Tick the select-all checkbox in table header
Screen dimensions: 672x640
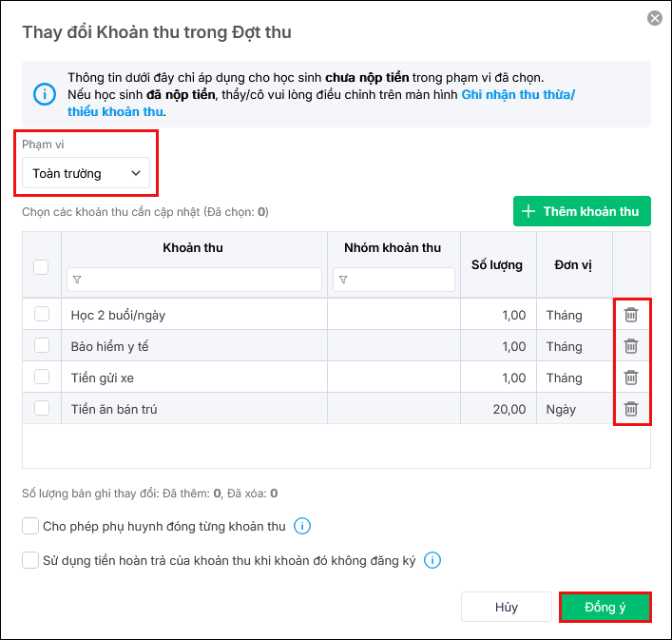pyautogui.click(x=42, y=267)
